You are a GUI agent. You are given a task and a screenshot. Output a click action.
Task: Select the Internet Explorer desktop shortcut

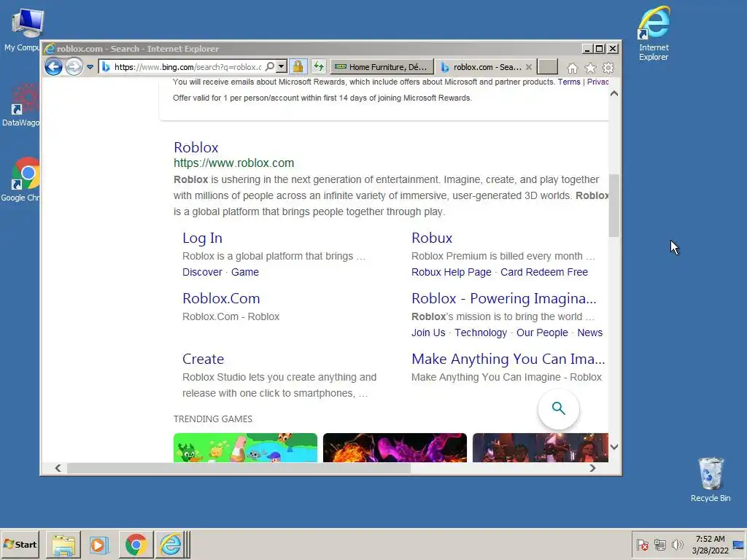[x=654, y=34]
